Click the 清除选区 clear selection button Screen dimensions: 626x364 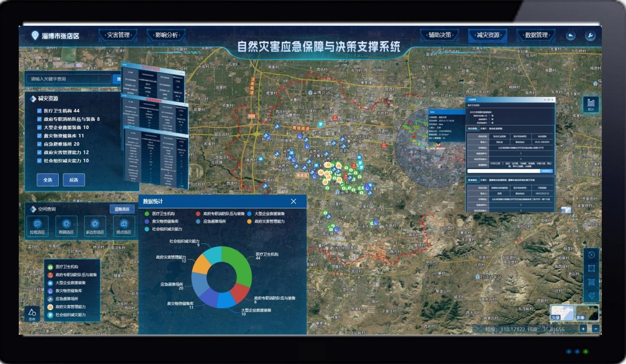(x=122, y=209)
